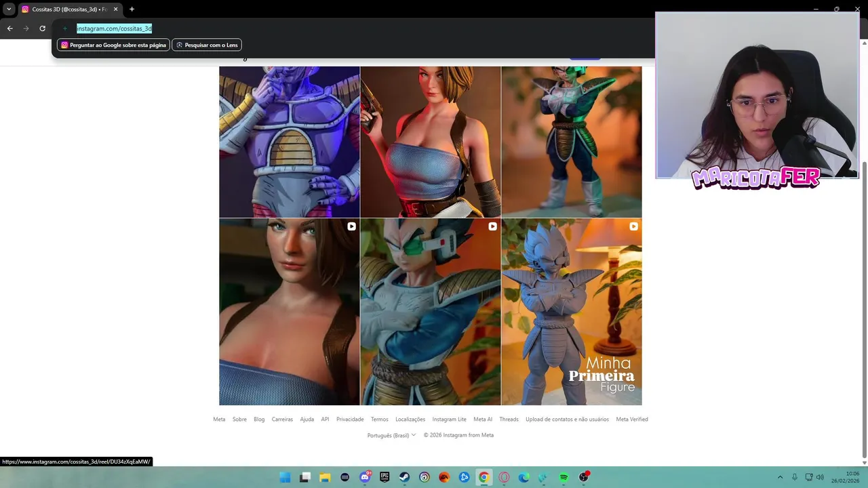Open the green-armored Saiyan figure post
The image size is (868, 488).
572,142
